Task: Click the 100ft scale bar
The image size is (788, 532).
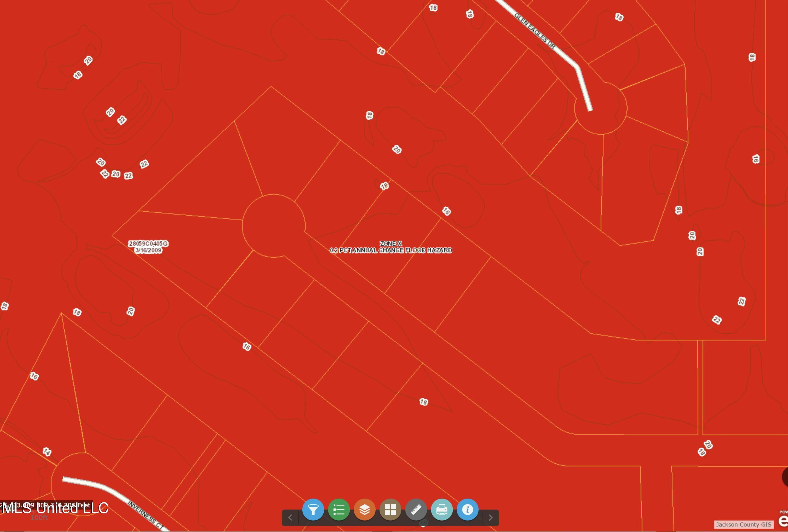Action: tap(39, 517)
